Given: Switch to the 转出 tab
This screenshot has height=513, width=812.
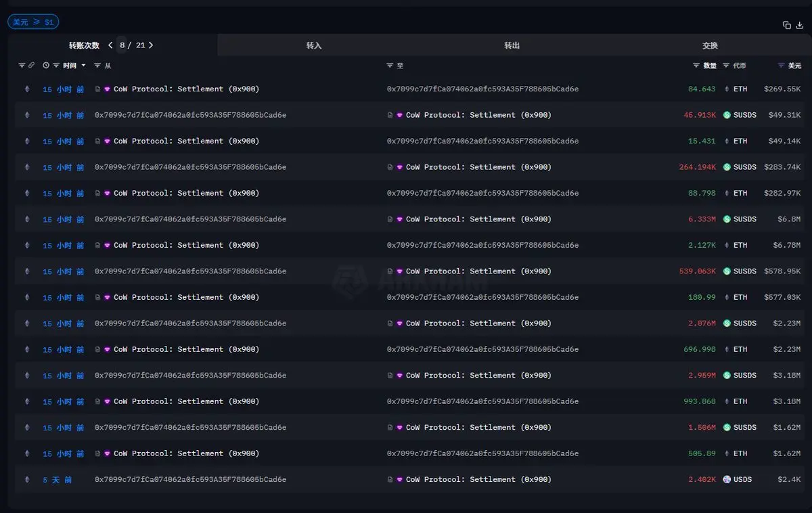Looking at the screenshot, I should 512,45.
